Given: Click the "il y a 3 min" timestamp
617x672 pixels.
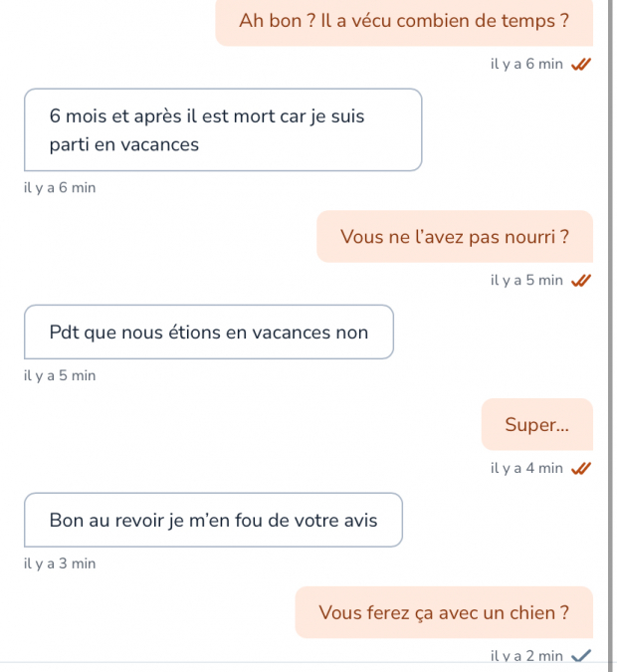Looking at the screenshot, I should (x=60, y=563).
